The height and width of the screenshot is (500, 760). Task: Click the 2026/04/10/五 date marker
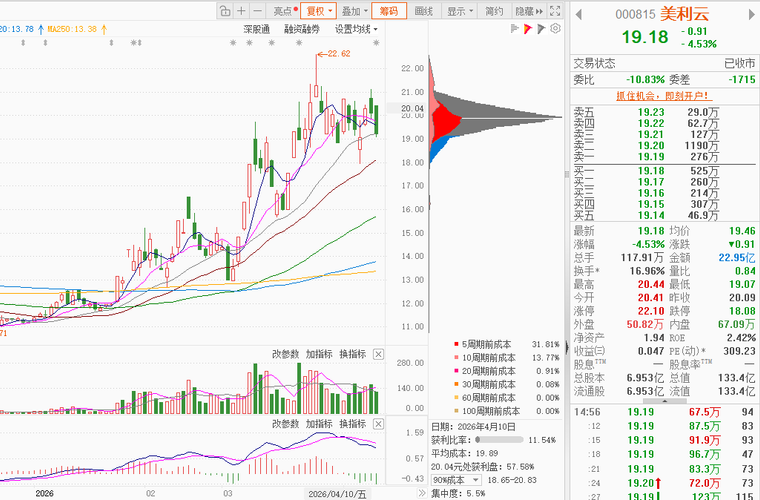click(x=337, y=494)
